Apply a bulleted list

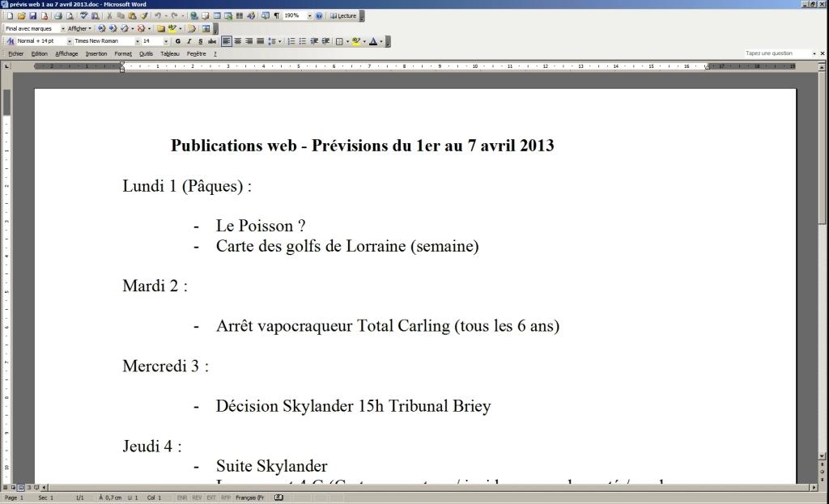point(303,41)
